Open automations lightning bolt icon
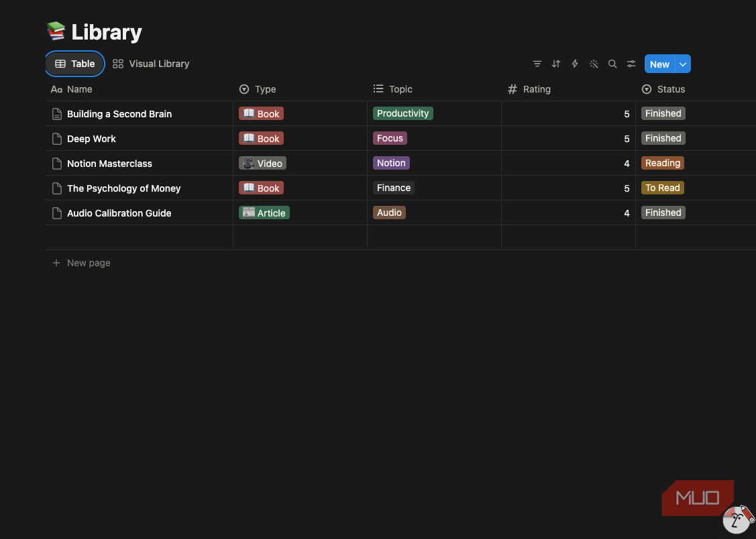Screen dimensions: 756x539 (575, 64)
